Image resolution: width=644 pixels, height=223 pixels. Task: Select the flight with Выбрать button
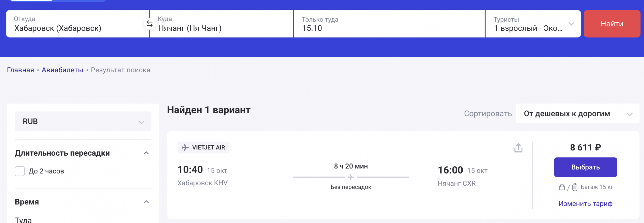click(x=585, y=167)
